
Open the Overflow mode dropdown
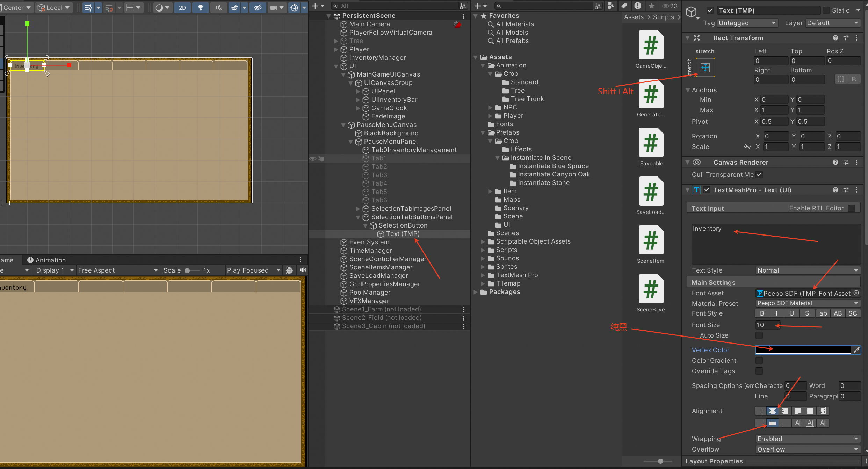807,449
